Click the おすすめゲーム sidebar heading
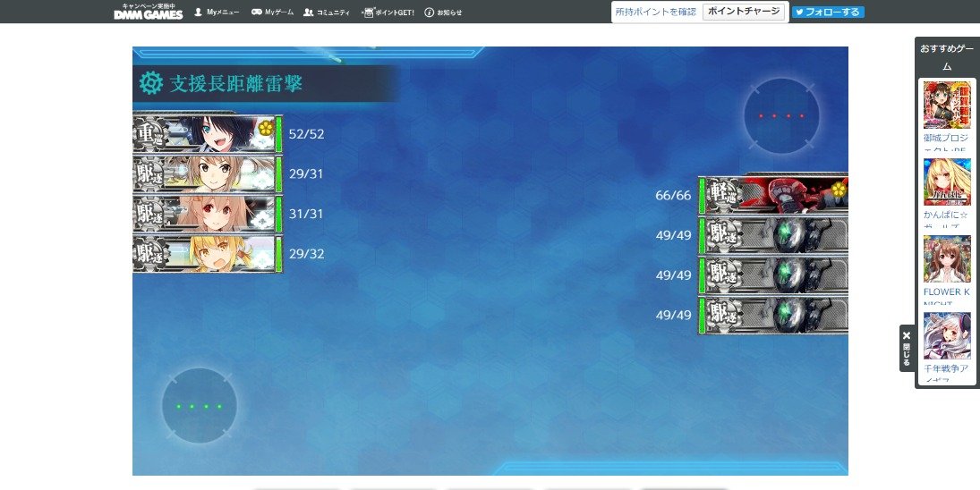Image resolution: width=980 pixels, height=490 pixels. pos(947,57)
